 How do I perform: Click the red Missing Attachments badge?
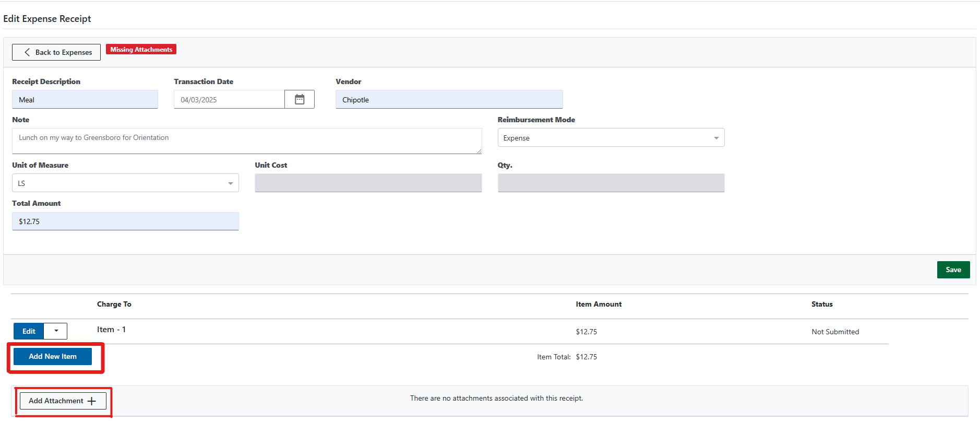point(141,50)
